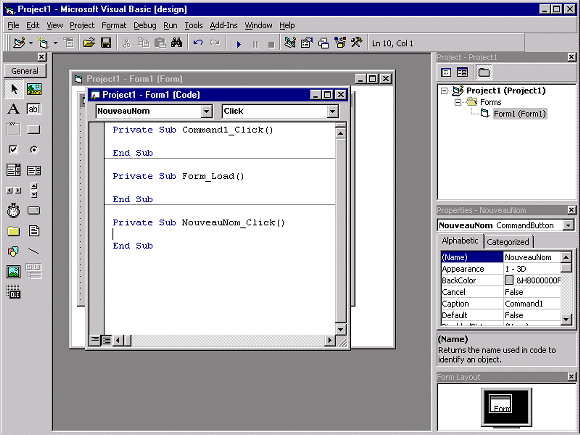
Task: Select the ListBox tool
Action: [x=34, y=170]
